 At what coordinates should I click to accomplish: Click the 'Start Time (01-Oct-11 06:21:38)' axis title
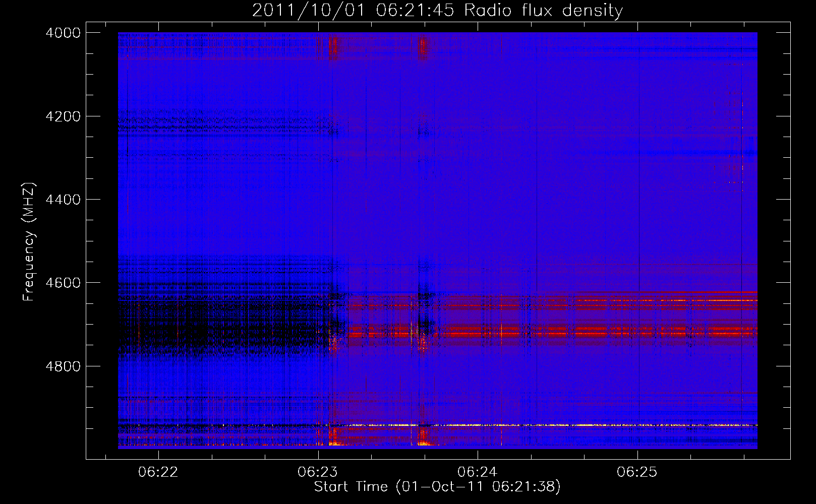pyautogui.click(x=437, y=487)
